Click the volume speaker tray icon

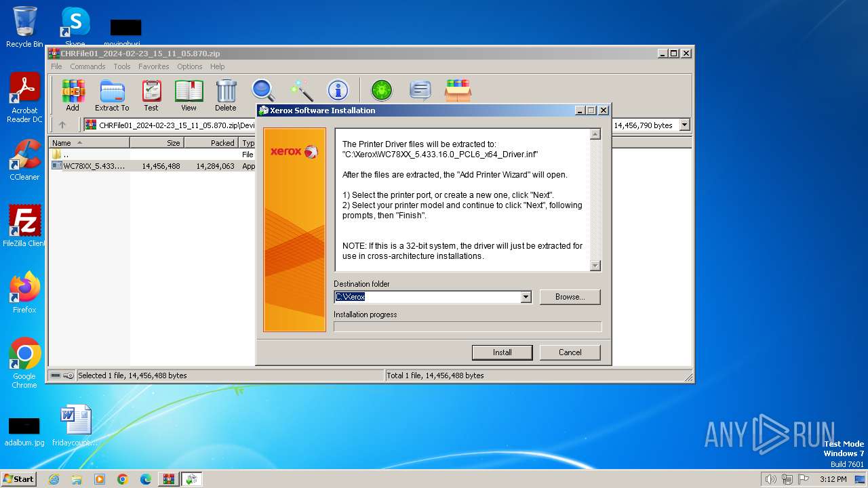(770, 479)
